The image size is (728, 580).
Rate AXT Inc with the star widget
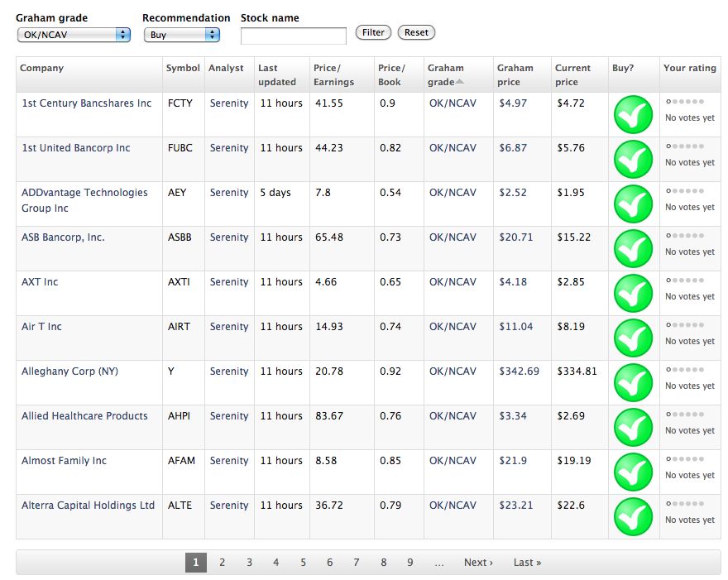(x=685, y=280)
